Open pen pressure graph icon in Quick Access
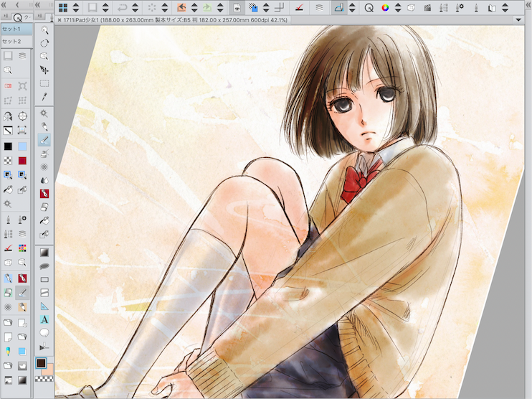Viewport: 532px width, 399px height. pos(8,131)
